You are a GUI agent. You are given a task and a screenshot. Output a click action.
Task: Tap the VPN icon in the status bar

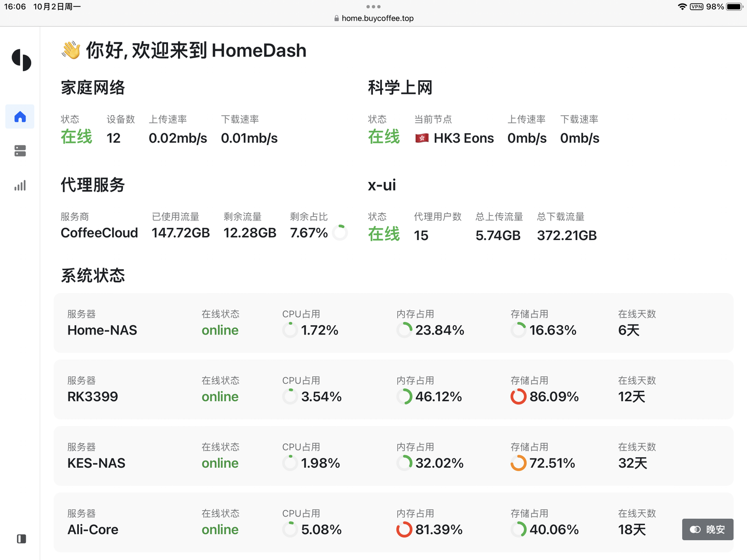pyautogui.click(x=696, y=7)
